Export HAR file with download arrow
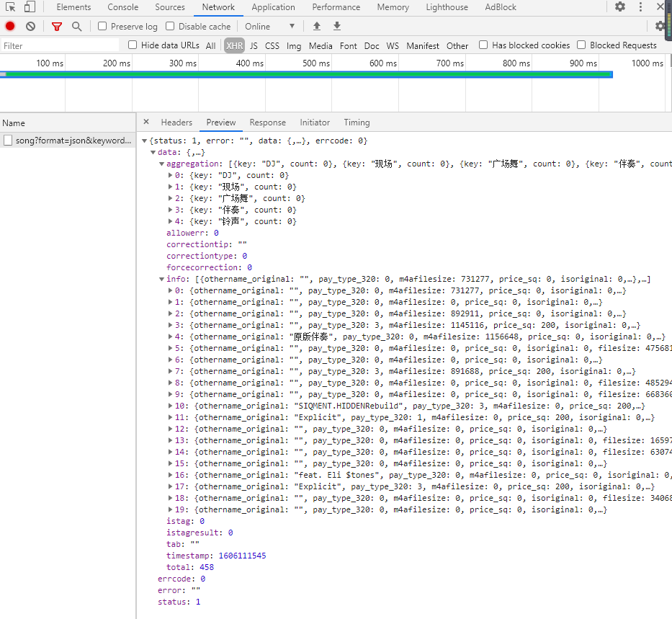 pos(337,26)
